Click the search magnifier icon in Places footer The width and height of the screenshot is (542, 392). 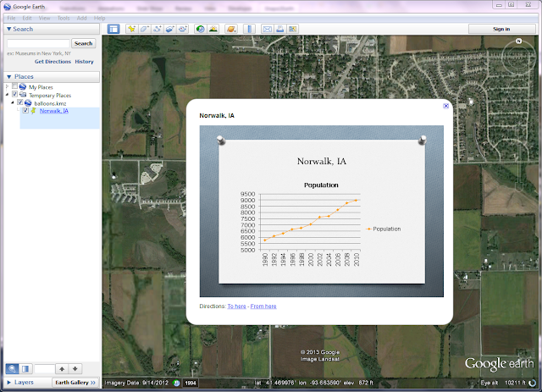(x=12, y=369)
